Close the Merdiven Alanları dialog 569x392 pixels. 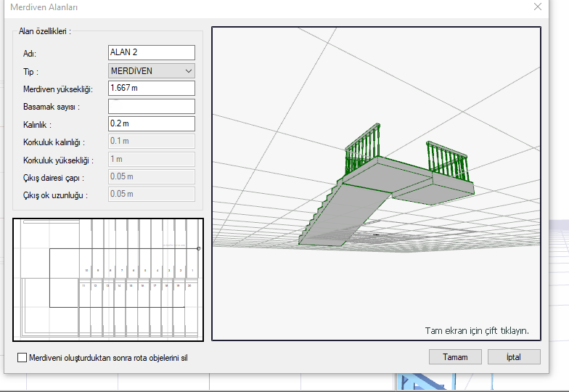[538, 7]
